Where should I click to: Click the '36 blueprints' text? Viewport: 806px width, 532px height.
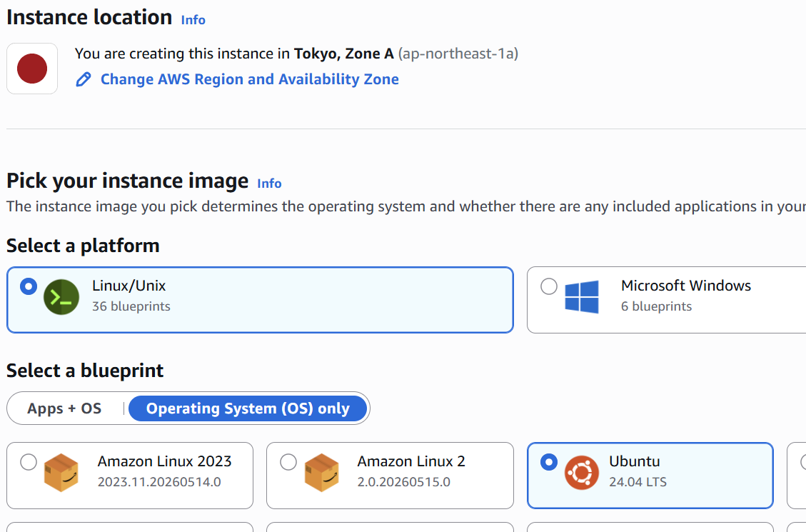coord(131,306)
